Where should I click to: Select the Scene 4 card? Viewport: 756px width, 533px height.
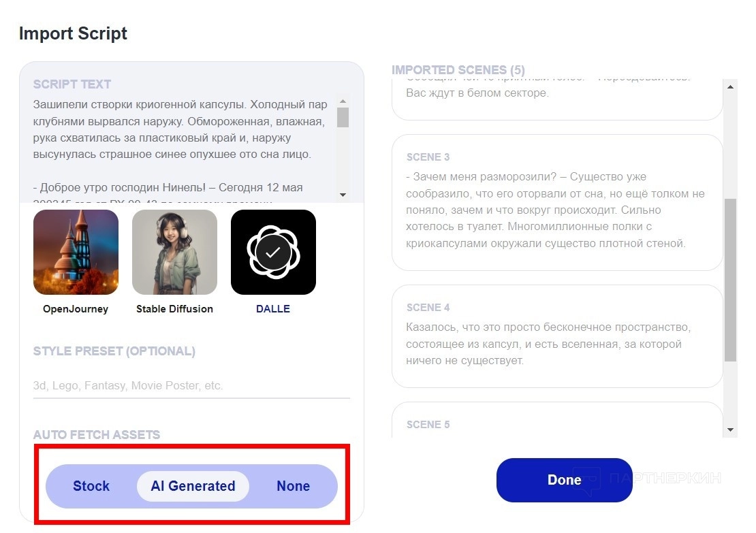pos(556,336)
